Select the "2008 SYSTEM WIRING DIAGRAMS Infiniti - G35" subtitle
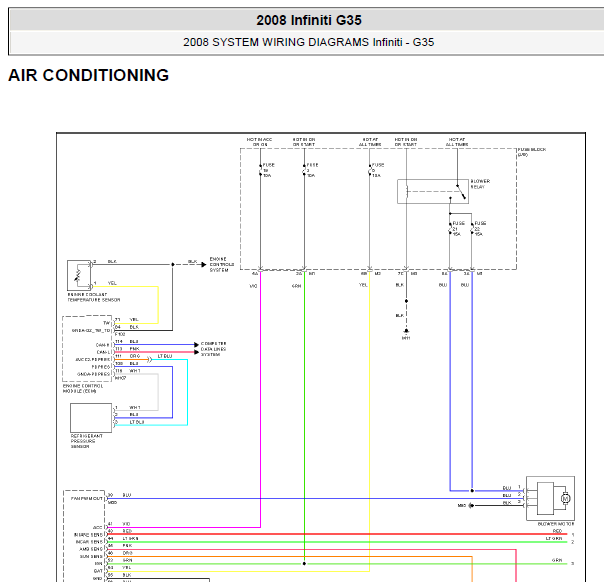Image resolution: width=604 pixels, height=582 pixels. [x=309, y=42]
